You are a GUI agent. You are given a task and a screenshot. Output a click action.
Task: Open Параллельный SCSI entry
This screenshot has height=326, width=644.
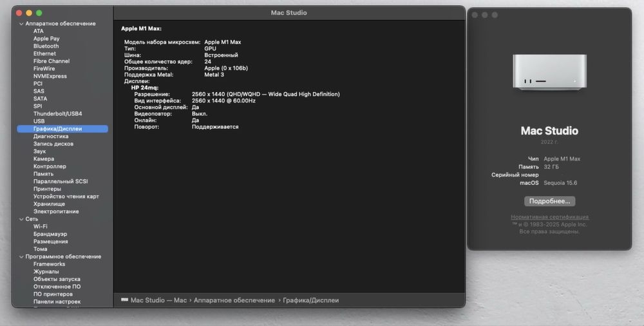tap(61, 181)
